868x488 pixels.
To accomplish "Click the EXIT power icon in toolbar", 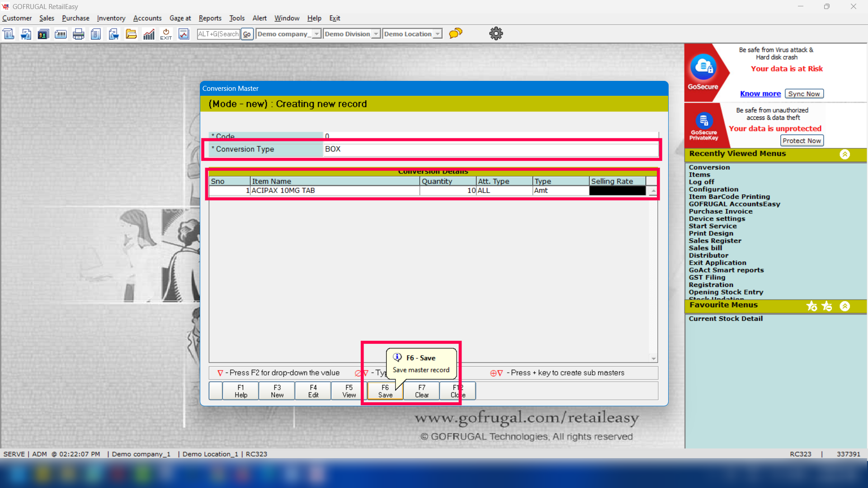I will pos(166,34).
